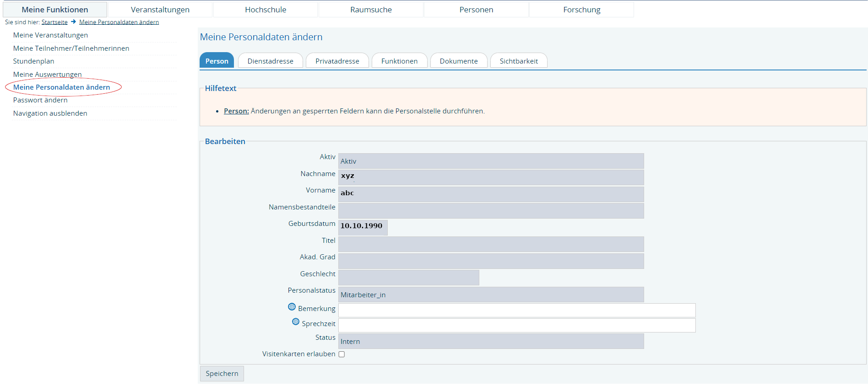Viewport: 868px width, 386px height.
Task: Click the Geburtsdatum field showing 10.10.1990
Action: coord(363,228)
